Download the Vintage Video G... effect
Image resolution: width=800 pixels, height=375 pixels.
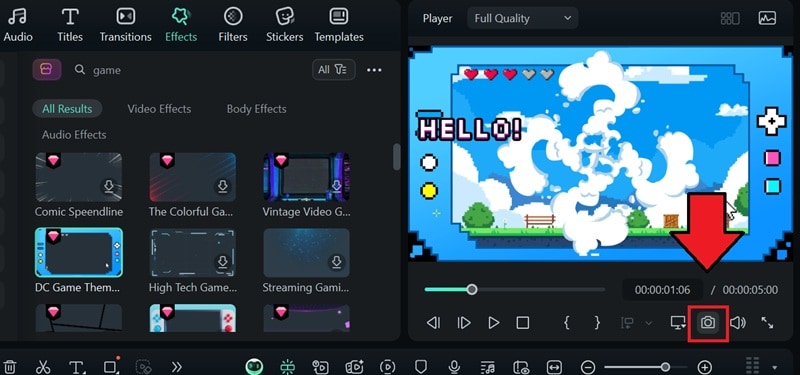tap(336, 186)
